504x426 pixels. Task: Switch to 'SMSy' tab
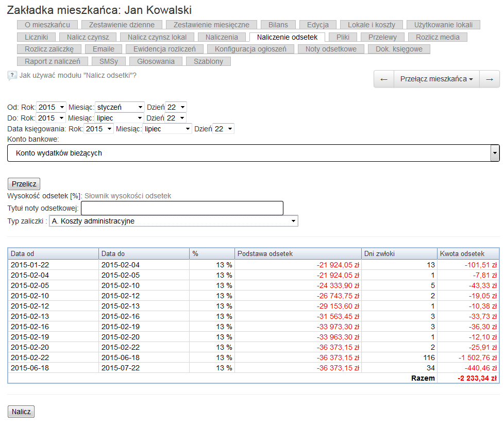point(109,61)
